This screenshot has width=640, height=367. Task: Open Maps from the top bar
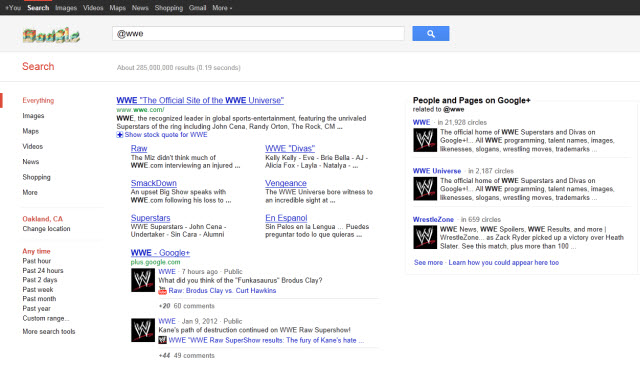click(x=118, y=8)
